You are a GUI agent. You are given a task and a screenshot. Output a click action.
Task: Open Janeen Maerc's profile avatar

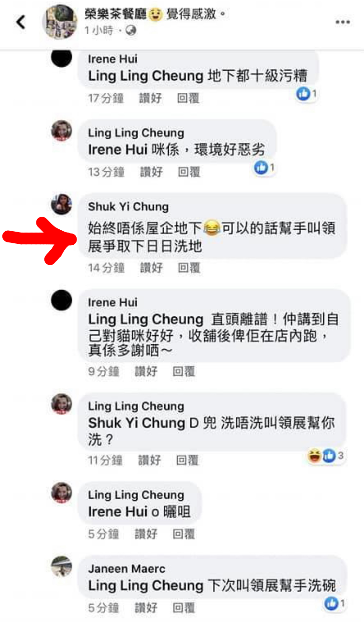(x=61, y=566)
